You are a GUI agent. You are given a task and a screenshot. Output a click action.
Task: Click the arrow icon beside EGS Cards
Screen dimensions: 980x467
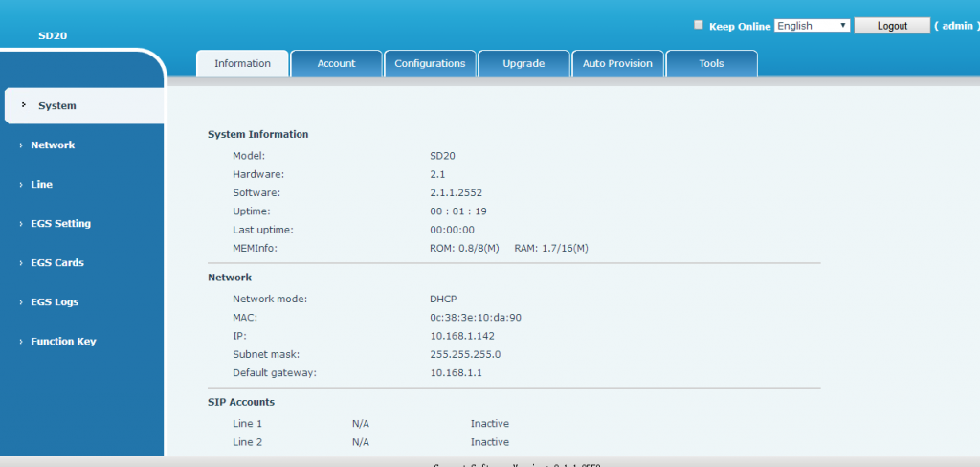[x=20, y=263]
